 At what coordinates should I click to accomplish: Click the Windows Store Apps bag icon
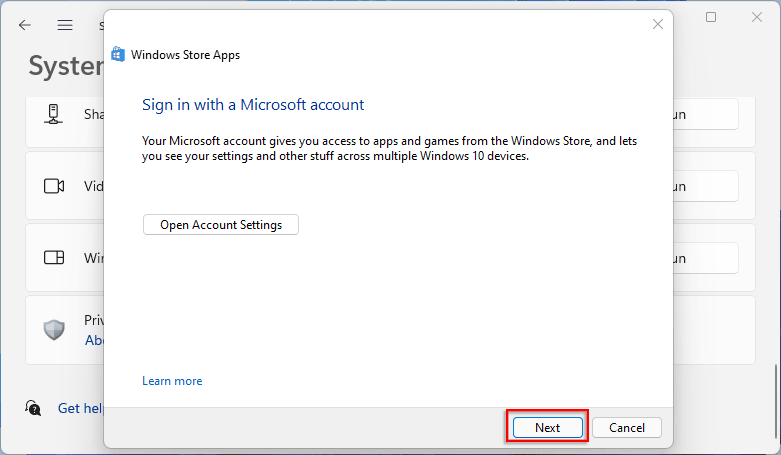click(x=118, y=55)
